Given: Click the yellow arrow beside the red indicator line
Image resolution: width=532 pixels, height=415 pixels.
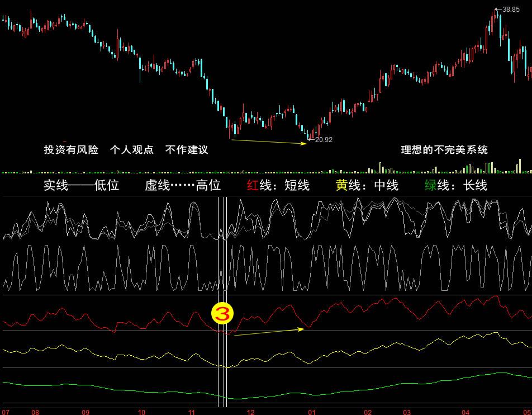Looking at the screenshot, I should coord(269,332).
